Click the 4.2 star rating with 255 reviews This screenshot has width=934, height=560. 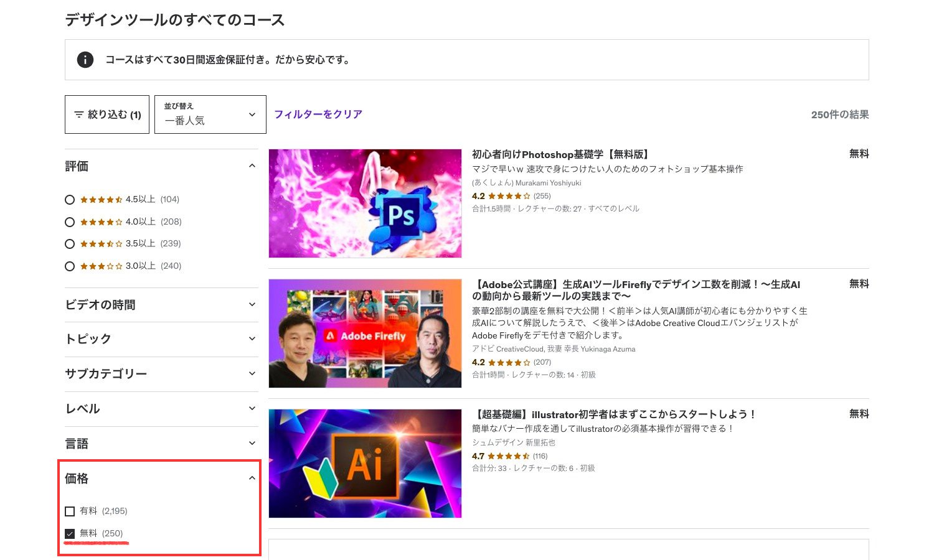click(511, 196)
